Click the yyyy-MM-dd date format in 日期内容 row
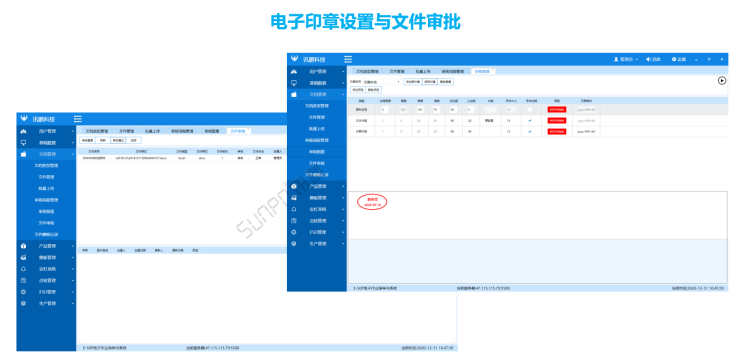This screenshot has width=750, height=363. pyautogui.click(x=586, y=132)
